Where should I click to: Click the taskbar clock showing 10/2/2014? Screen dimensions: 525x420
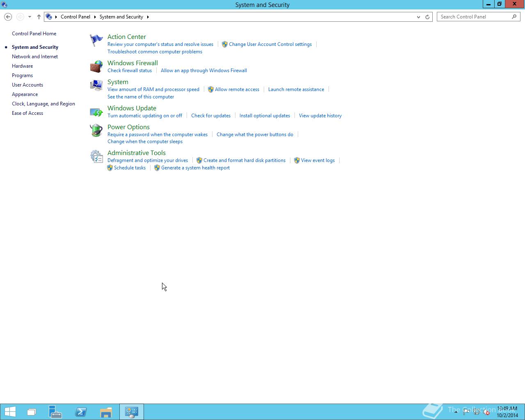click(x=507, y=412)
